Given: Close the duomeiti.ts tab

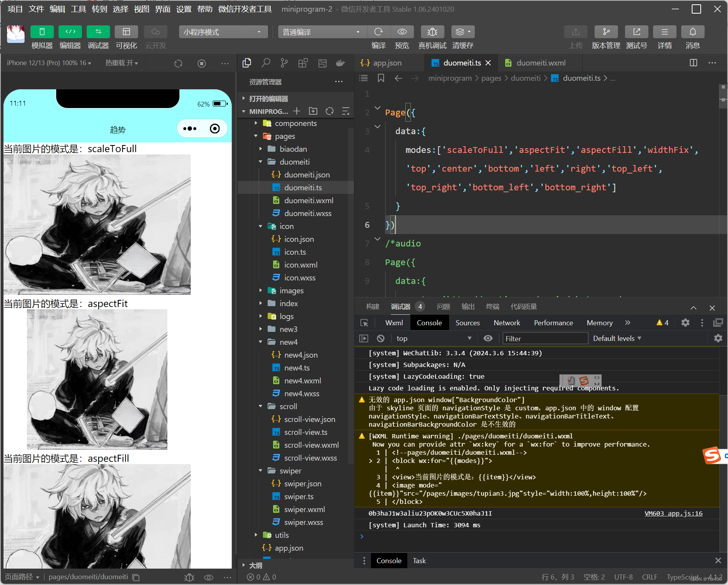Looking at the screenshot, I should (488, 63).
